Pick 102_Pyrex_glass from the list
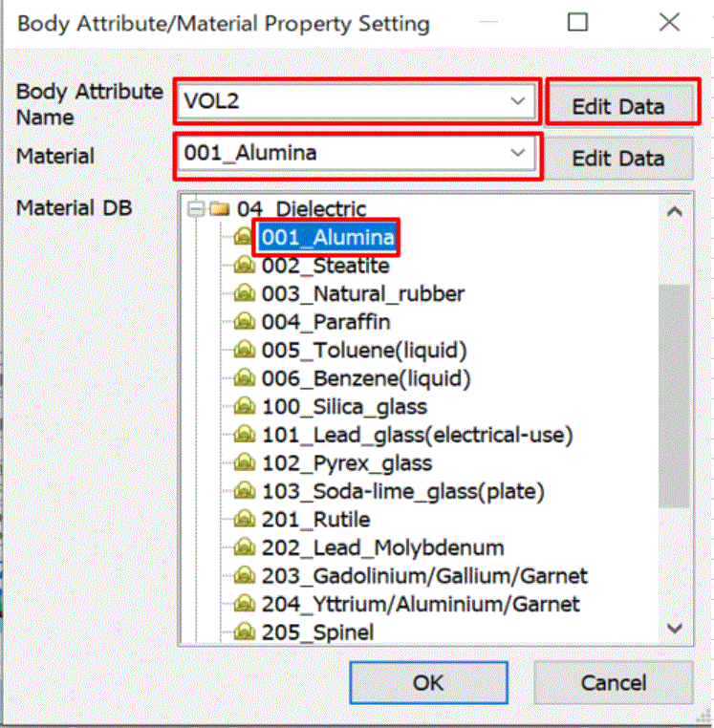This screenshot has width=714, height=728. coord(347,463)
